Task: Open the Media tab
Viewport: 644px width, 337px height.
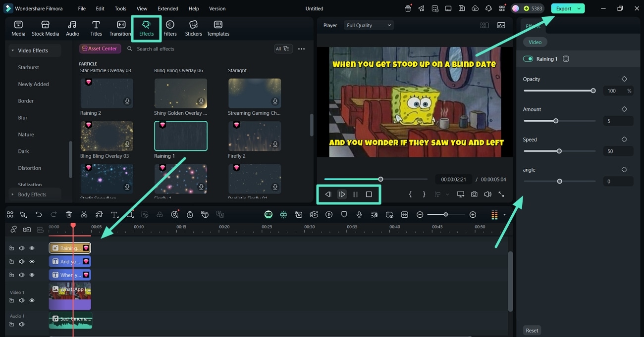Action: pyautogui.click(x=18, y=29)
